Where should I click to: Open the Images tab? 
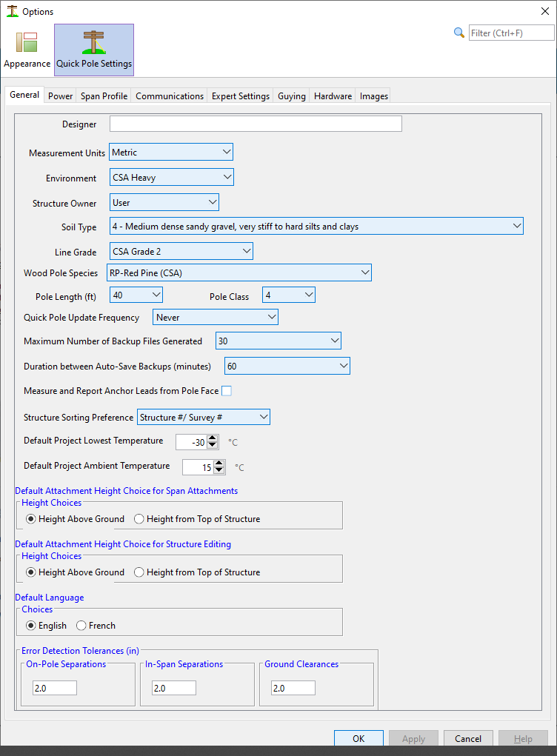coord(374,96)
